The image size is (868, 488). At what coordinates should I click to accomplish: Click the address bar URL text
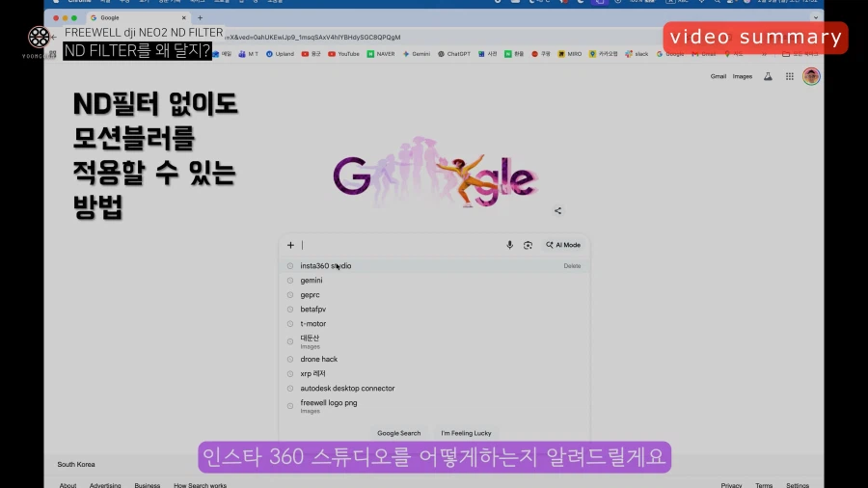click(x=313, y=37)
